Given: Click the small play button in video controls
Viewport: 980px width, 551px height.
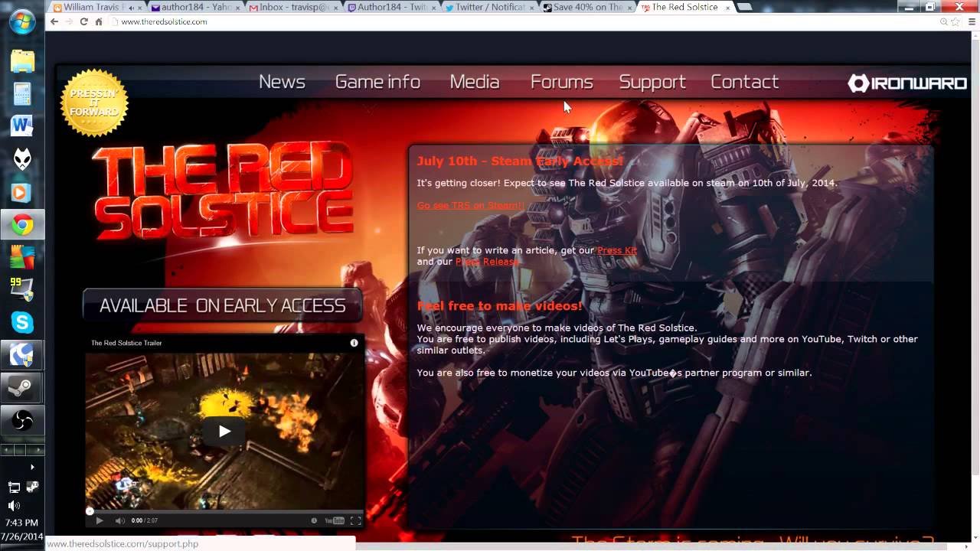Looking at the screenshot, I should [100, 520].
